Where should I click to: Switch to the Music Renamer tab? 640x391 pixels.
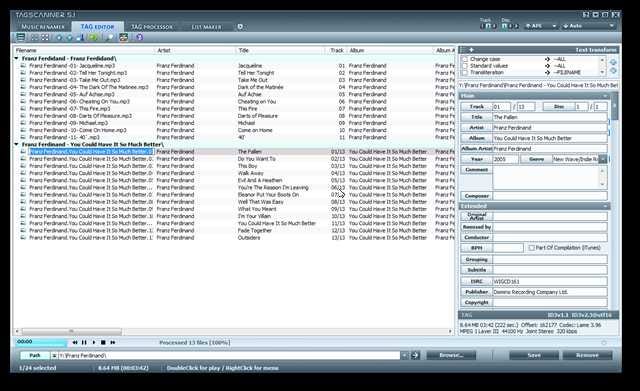coord(43,27)
